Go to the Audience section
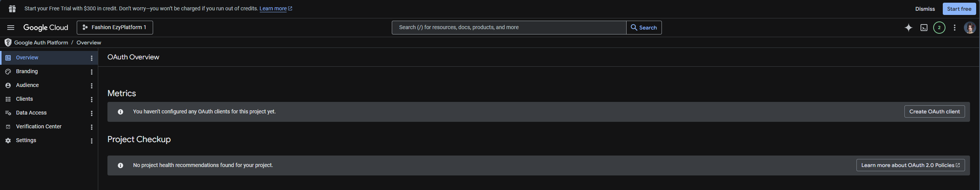Image resolution: width=980 pixels, height=190 pixels. (27, 85)
